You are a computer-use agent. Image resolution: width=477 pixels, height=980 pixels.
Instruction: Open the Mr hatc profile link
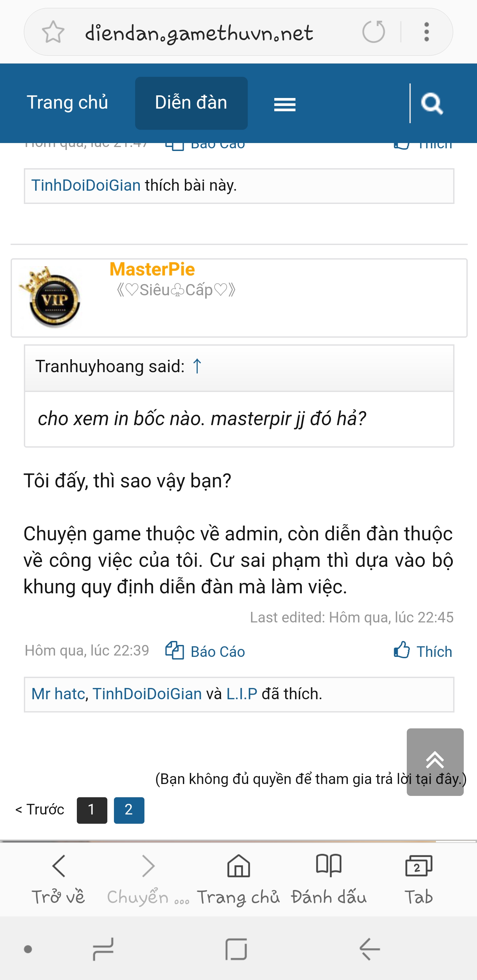[58, 694]
